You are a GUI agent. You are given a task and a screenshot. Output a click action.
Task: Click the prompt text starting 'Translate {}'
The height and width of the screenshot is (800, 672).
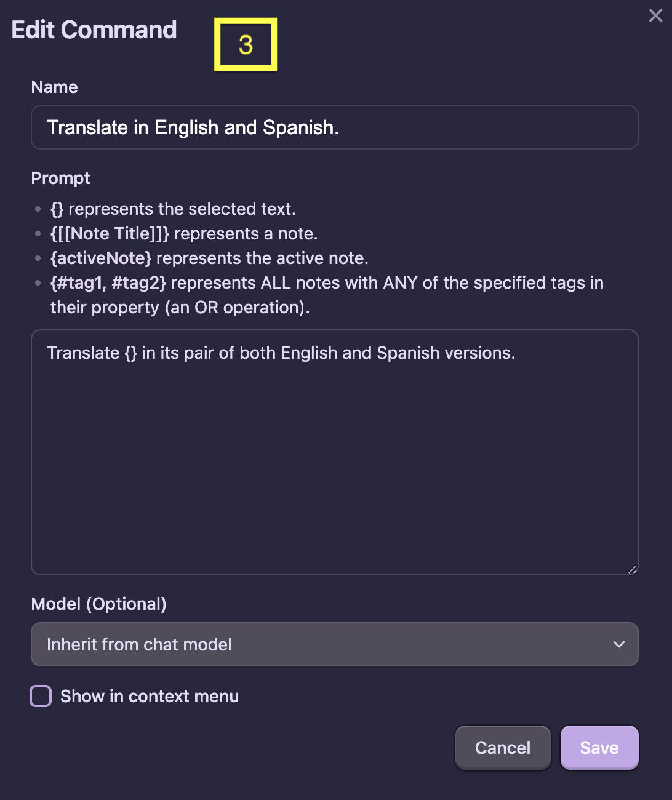[281, 353]
